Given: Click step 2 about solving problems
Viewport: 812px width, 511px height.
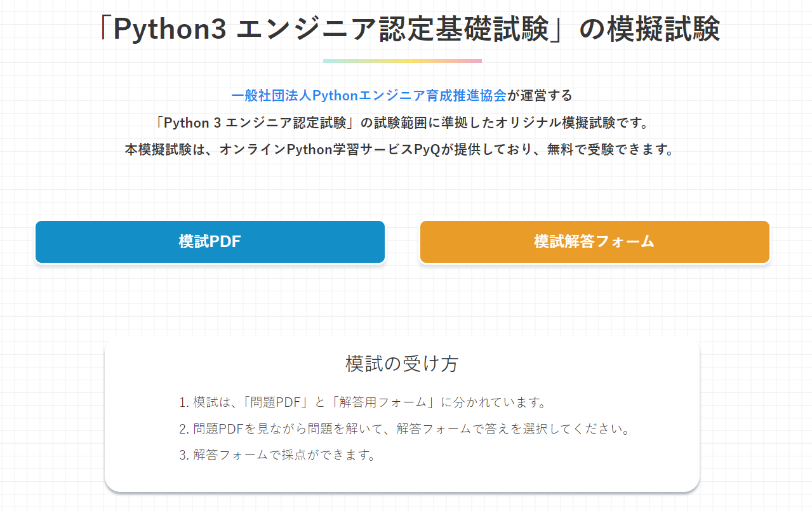Looking at the screenshot, I should (x=413, y=428).
